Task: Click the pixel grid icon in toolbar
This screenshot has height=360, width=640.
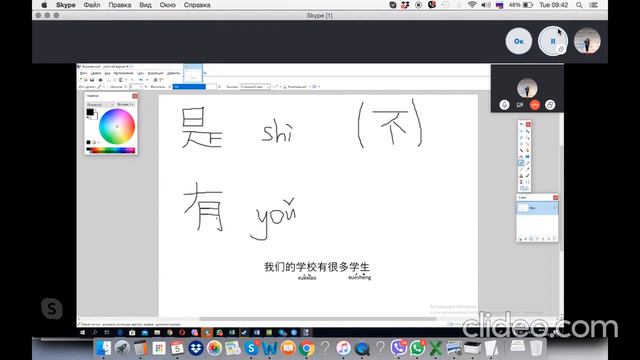Action: (156, 80)
